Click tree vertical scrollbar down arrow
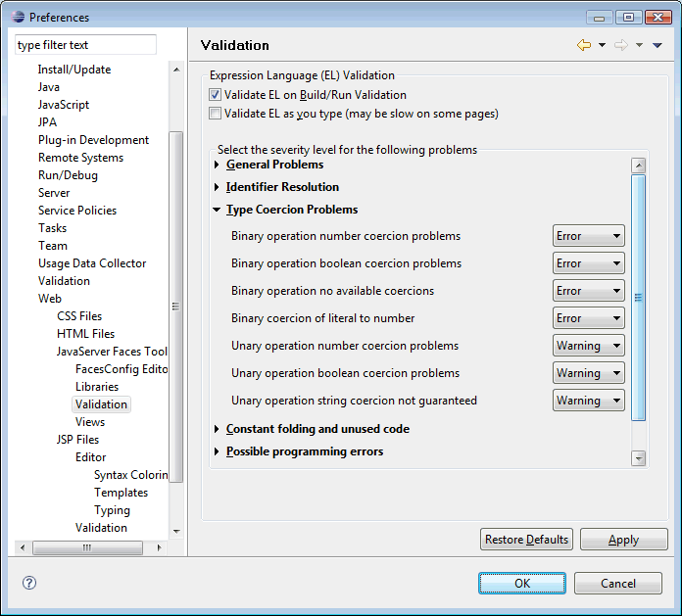This screenshot has width=682, height=616. (x=176, y=531)
